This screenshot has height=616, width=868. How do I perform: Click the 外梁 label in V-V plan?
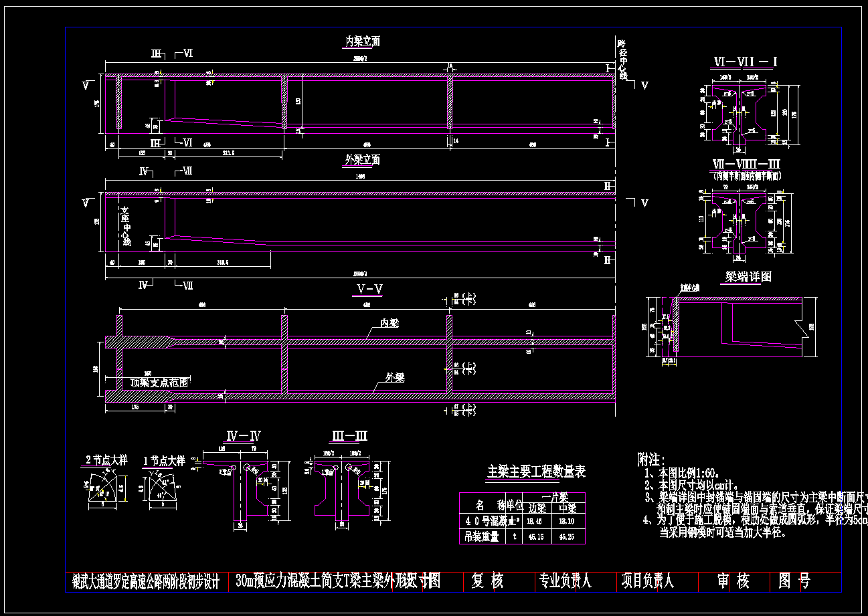[395, 378]
